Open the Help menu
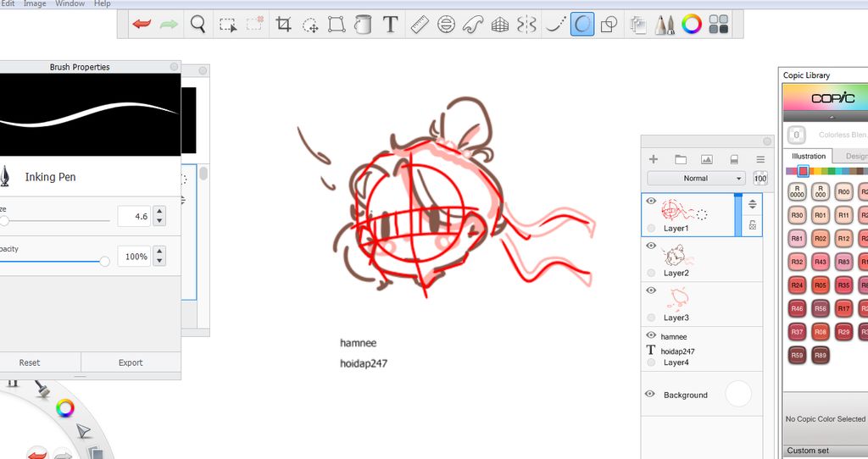 pos(102,3)
